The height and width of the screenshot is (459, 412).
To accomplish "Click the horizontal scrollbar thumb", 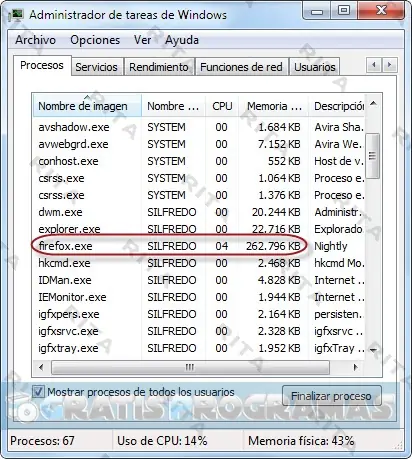I will pos(190,367).
